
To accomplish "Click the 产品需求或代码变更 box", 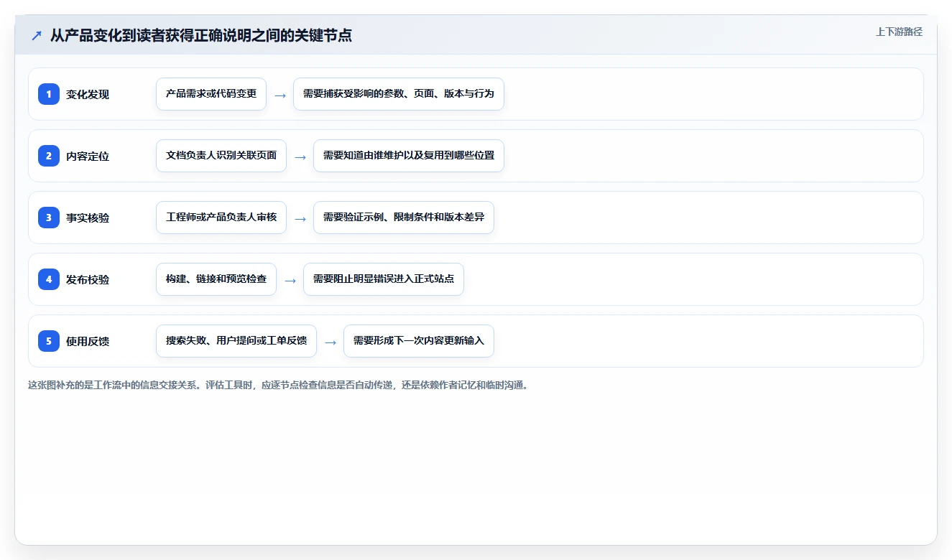I will (211, 94).
